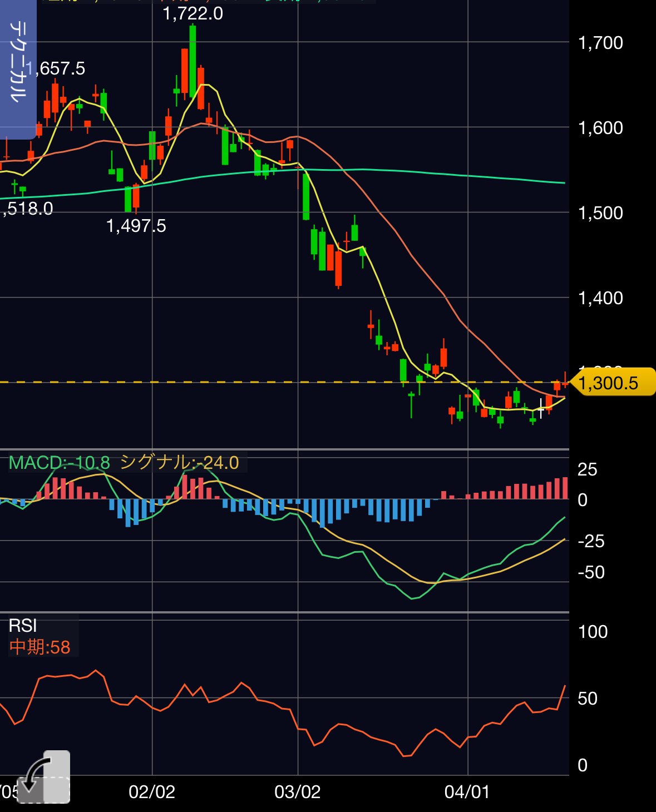656x812 pixels.
Task: Tap the 03/02 date marker
Action: pos(298,792)
